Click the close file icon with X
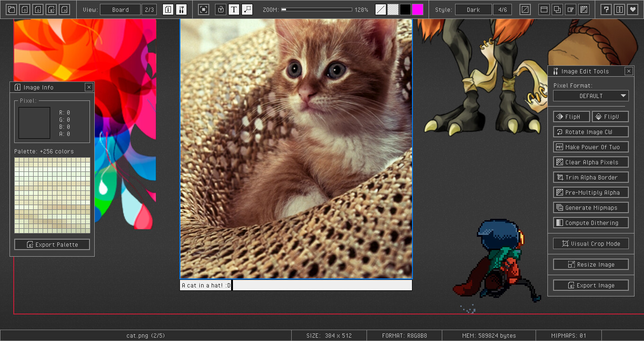 [x=64, y=9]
